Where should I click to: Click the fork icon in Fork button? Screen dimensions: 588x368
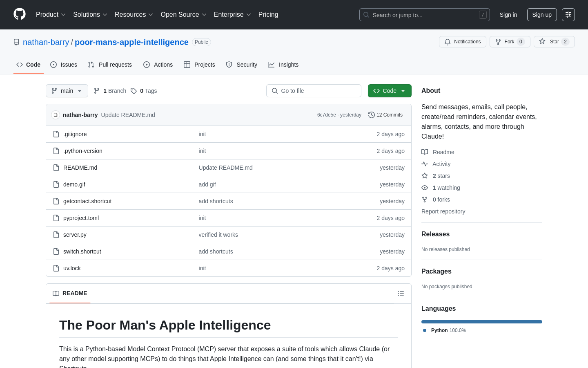[498, 42]
